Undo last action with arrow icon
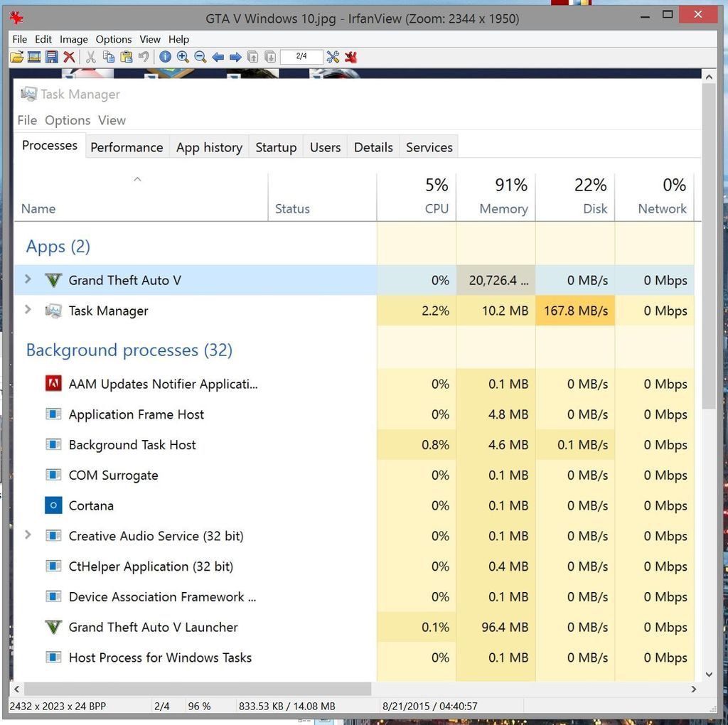The image size is (728, 725). click(x=144, y=57)
